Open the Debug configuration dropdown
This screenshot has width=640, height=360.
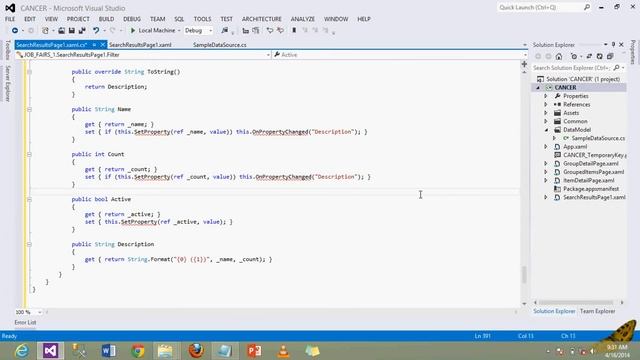pyautogui.click(x=198, y=31)
